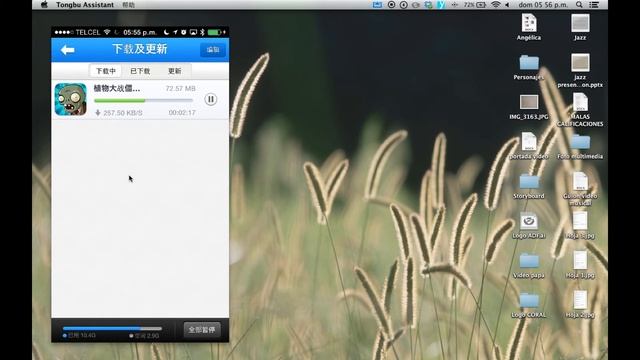This screenshot has width=640, height=360.
Task: Select the portada video document
Action: (529, 146)
